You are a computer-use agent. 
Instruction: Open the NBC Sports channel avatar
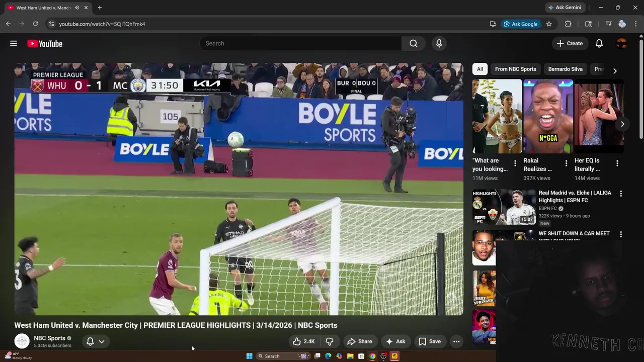point(22,341)
